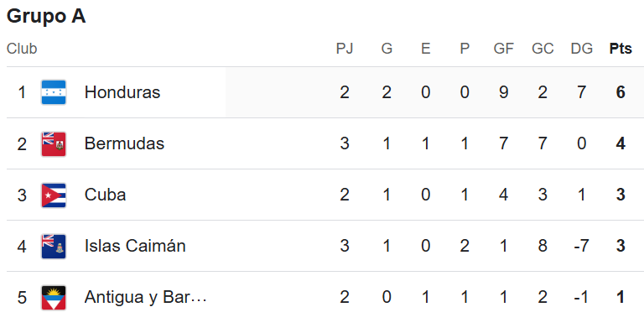The width and height of the screenshot is (644, 328).
Task: Click the PJ column header
Action: [x=345, y=49]
